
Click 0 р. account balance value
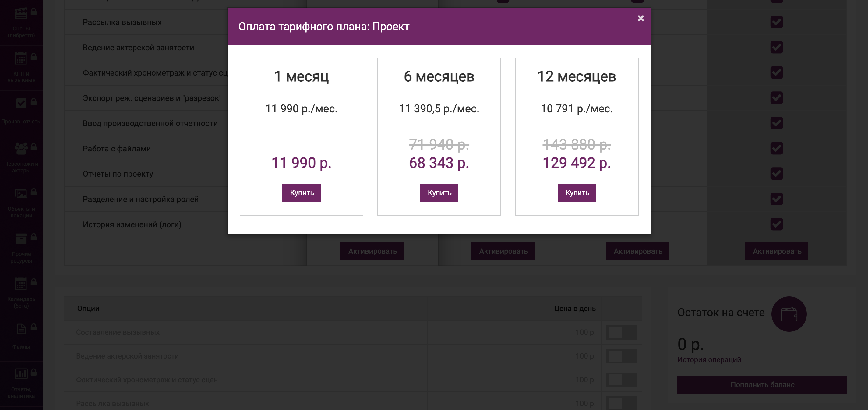tap(690, 344)
